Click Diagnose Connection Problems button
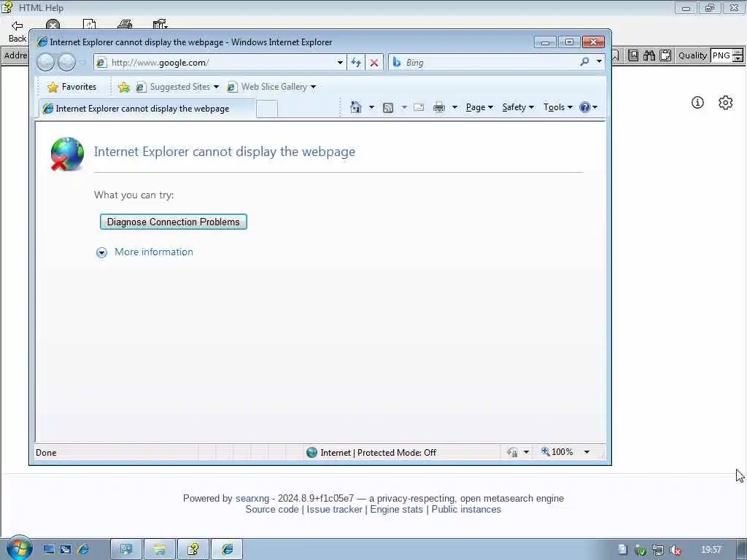Screen dimensions: 747x560 [174, 222]
